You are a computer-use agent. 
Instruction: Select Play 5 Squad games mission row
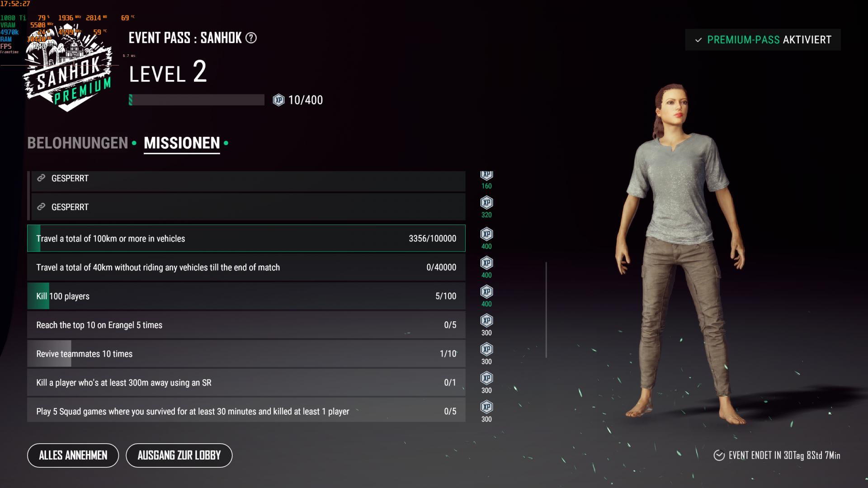[x=246, y=411]
